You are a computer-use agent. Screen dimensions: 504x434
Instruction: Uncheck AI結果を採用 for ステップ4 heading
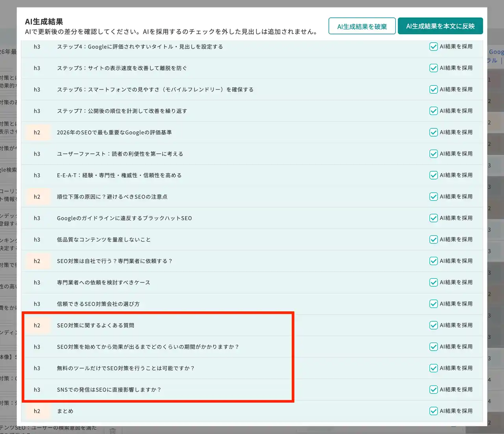pyautogui.click(x=434, y=47)
